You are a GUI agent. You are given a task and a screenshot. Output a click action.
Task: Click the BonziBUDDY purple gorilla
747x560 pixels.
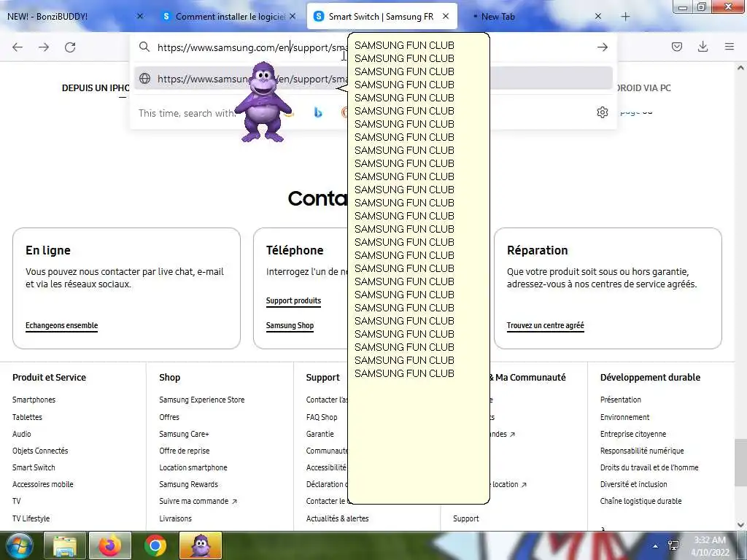(263, 102)
